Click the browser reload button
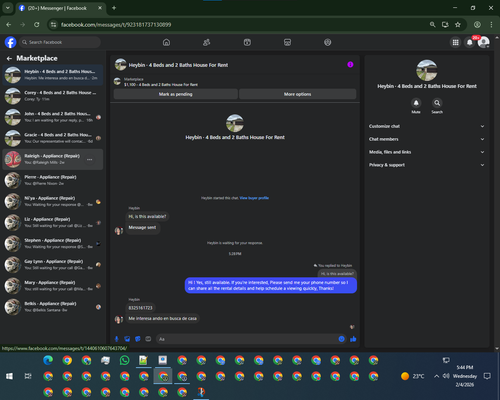 pyautogui.click(x=37, y=25)
